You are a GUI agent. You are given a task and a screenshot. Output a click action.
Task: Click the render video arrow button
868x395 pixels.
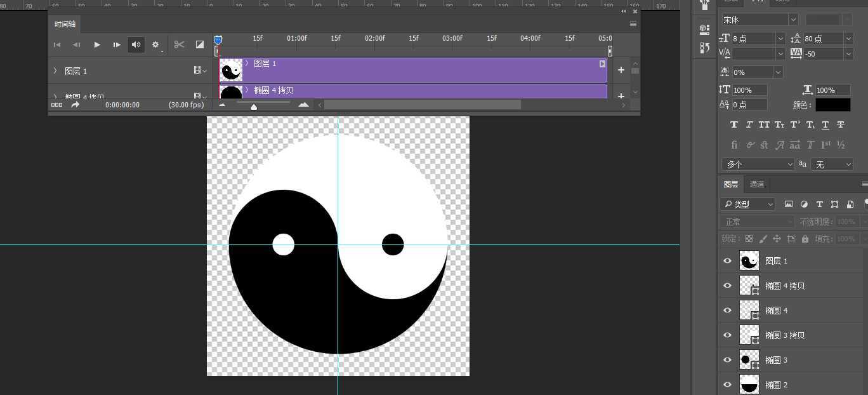(75, 105)
